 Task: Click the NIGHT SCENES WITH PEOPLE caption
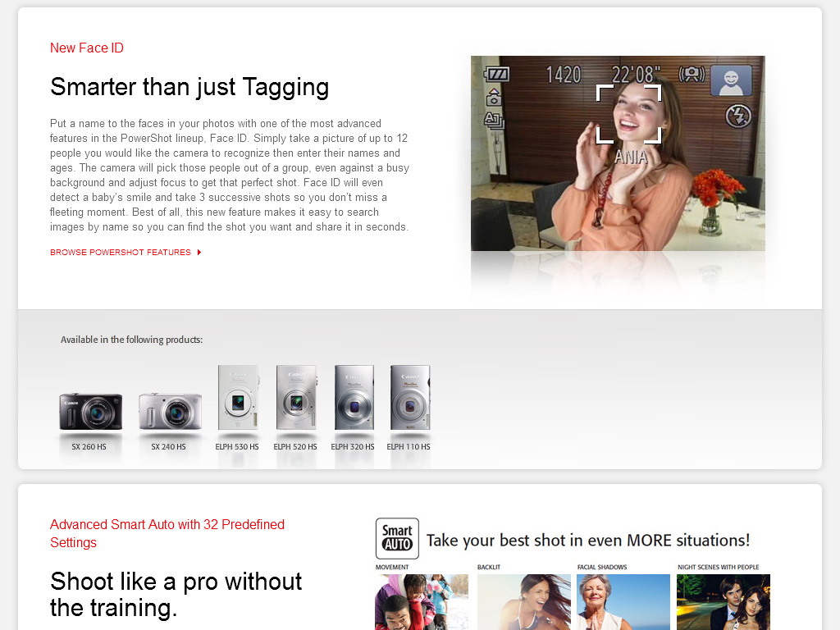click(719, 567)
